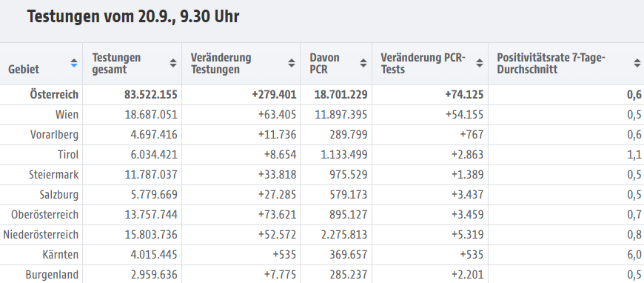Click the Gebiet column header label
The image size is (644, 283).
(x=24, y=69)
